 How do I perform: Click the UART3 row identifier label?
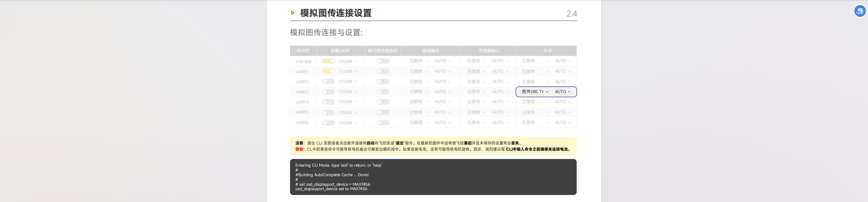coord(302,92)
